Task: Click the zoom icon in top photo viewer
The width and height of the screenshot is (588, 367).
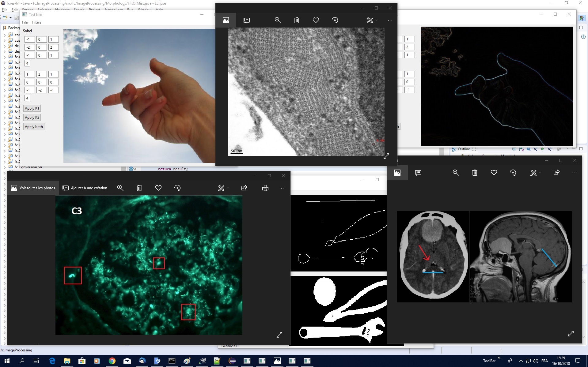Action: click(x=278, y=20)
